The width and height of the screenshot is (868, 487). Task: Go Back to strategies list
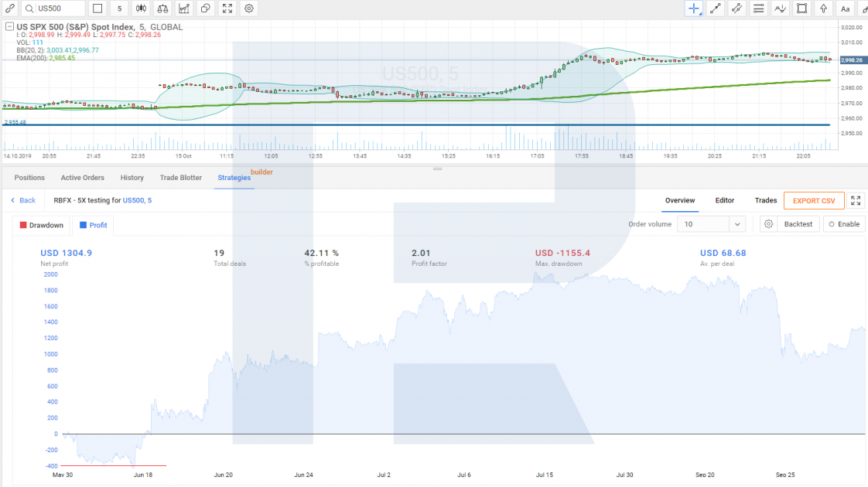23,201
